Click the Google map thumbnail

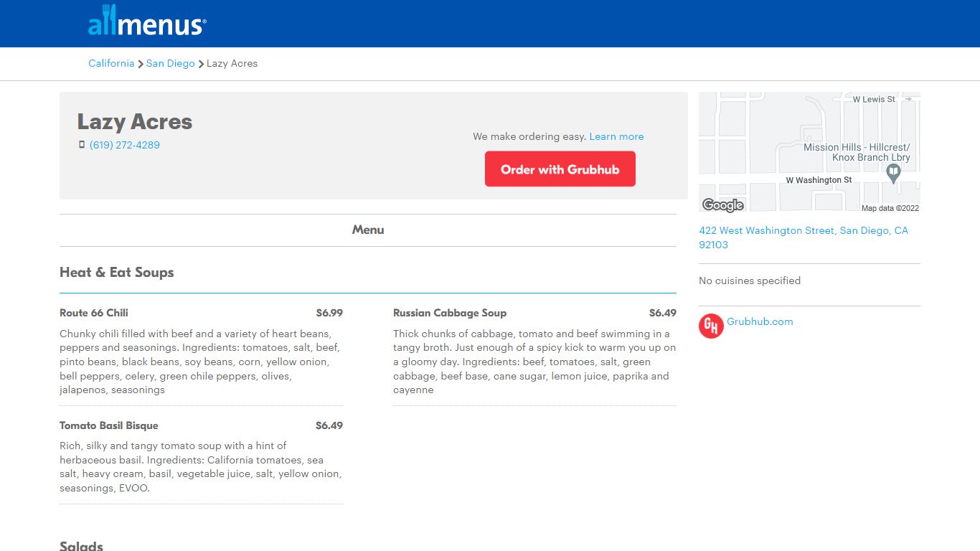809,151
